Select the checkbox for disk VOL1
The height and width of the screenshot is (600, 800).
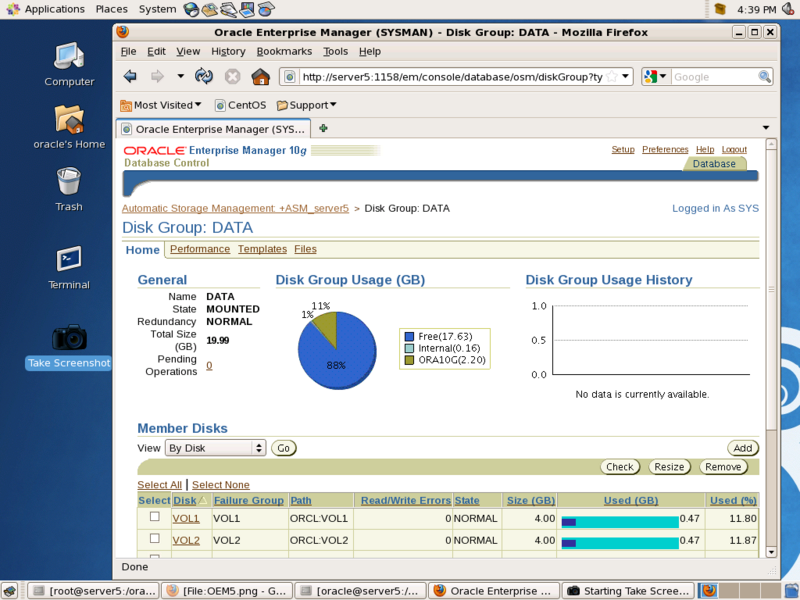click(x=155, y=516)
